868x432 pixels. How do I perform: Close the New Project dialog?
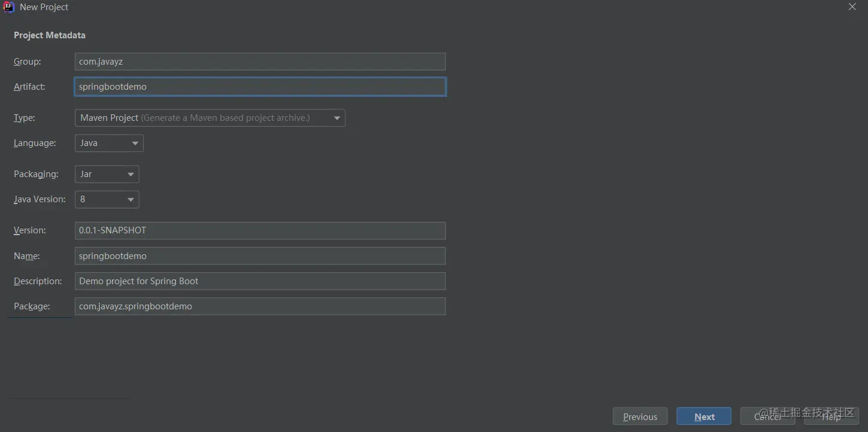(x=852, y=7)
